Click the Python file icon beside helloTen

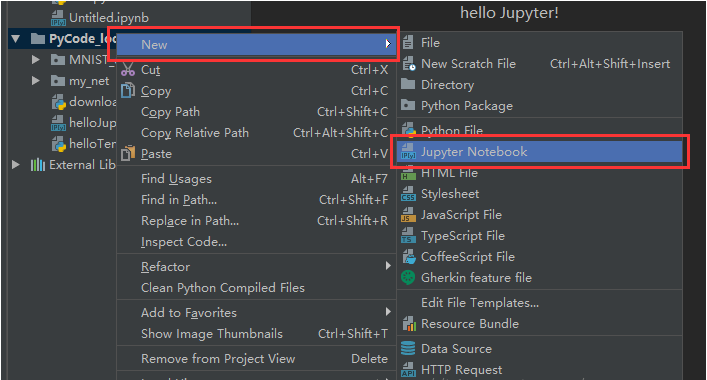point(59,144)
